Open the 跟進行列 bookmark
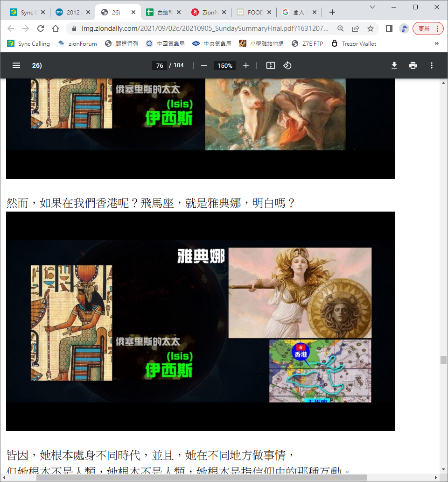Viewport: 448px width, 482px height. click(121, 43)
